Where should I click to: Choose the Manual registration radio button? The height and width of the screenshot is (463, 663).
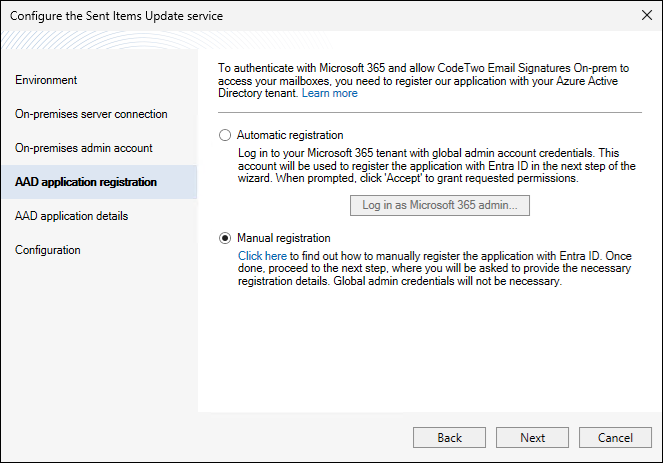225,238
